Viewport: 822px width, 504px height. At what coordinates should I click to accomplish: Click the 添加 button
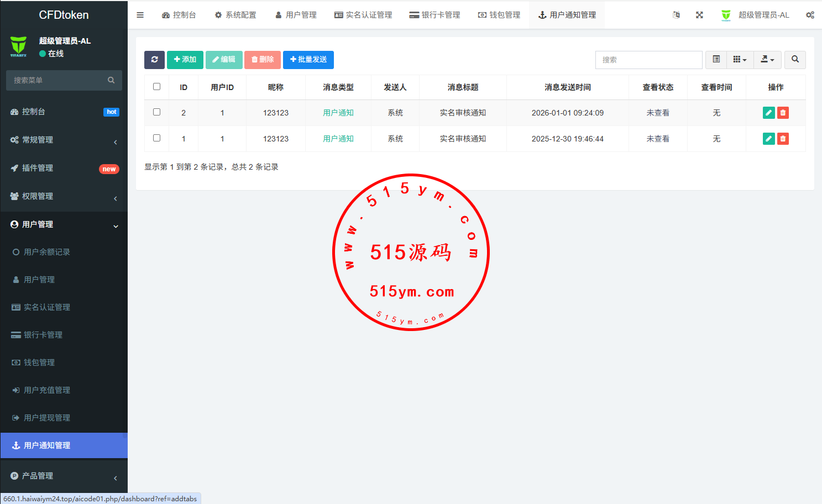[185, 60]
